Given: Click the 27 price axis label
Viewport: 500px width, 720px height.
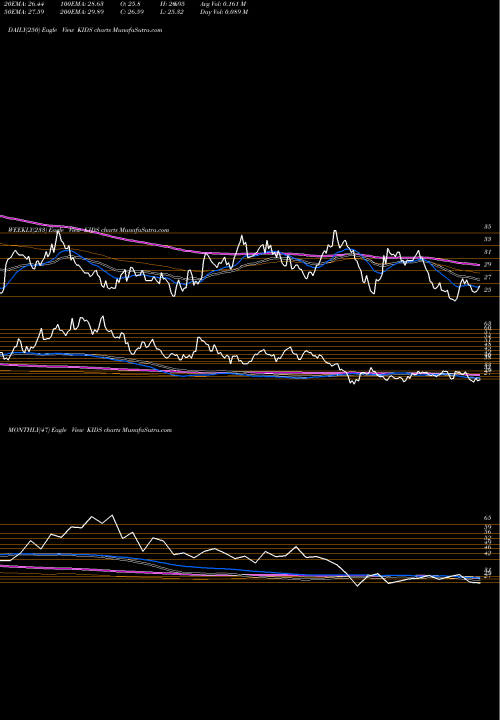Looking at the screenshot, I should pos(488,277).
